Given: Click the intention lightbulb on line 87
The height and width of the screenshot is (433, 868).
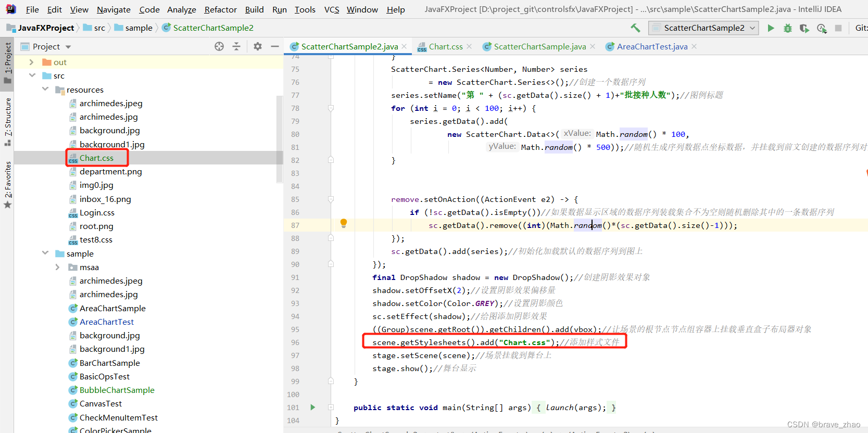Looking at the screenshot, I should [x=344, y=223].
